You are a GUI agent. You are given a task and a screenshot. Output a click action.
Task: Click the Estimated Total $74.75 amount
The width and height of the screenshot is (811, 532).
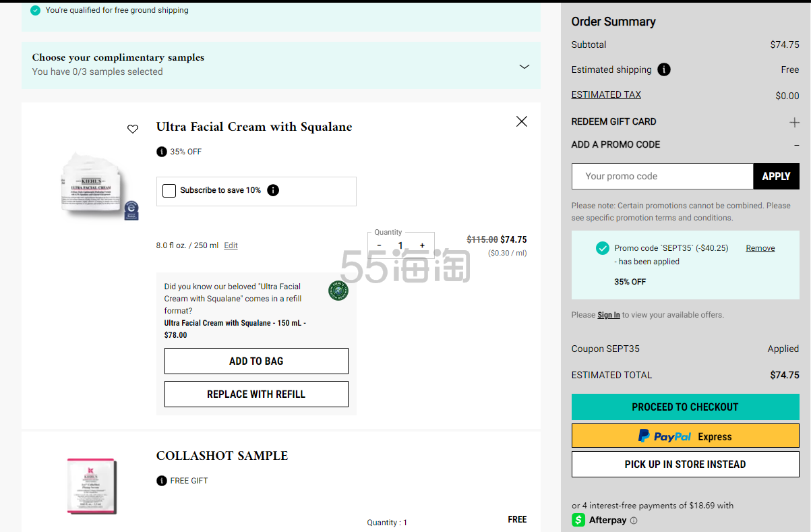pyautogui.click(x=785, y=376)
